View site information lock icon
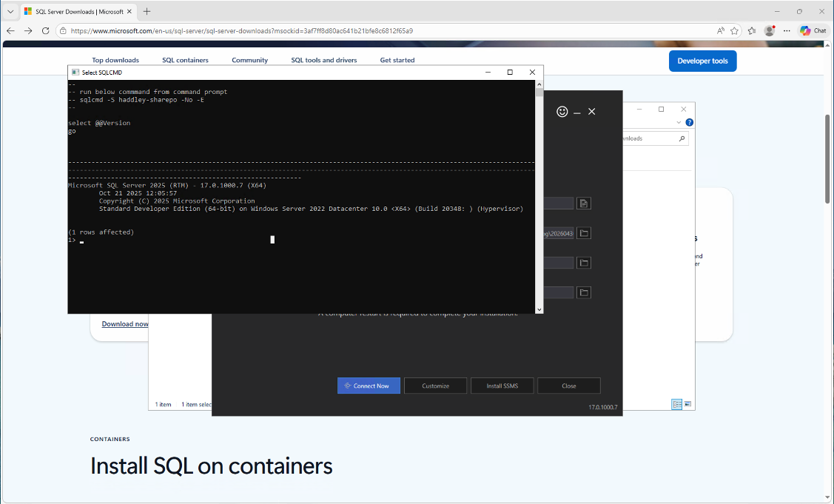Screen dimensions: 834x504 63,31
